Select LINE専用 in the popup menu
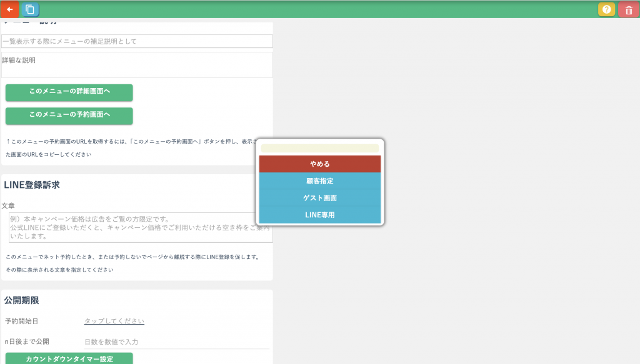This screenshot has width=640, height=364. click(319, 215)
